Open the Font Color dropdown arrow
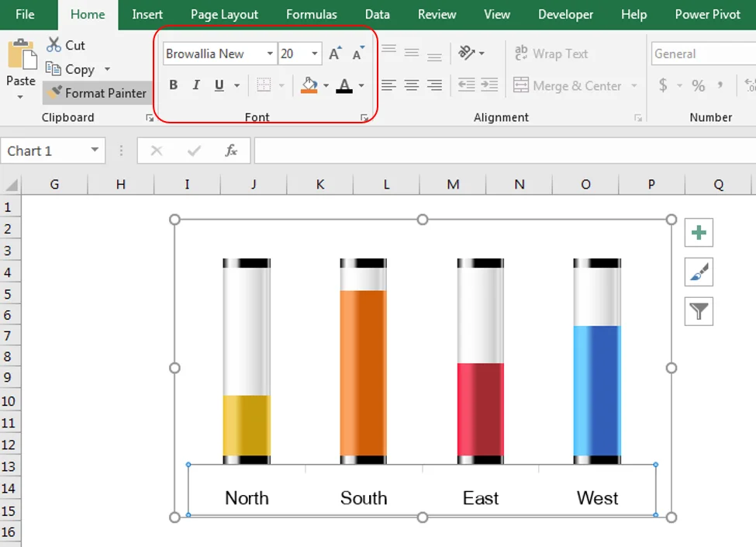The width and height of the screenshot is (756, 547). pyautogui.click(x=361, y=86)
